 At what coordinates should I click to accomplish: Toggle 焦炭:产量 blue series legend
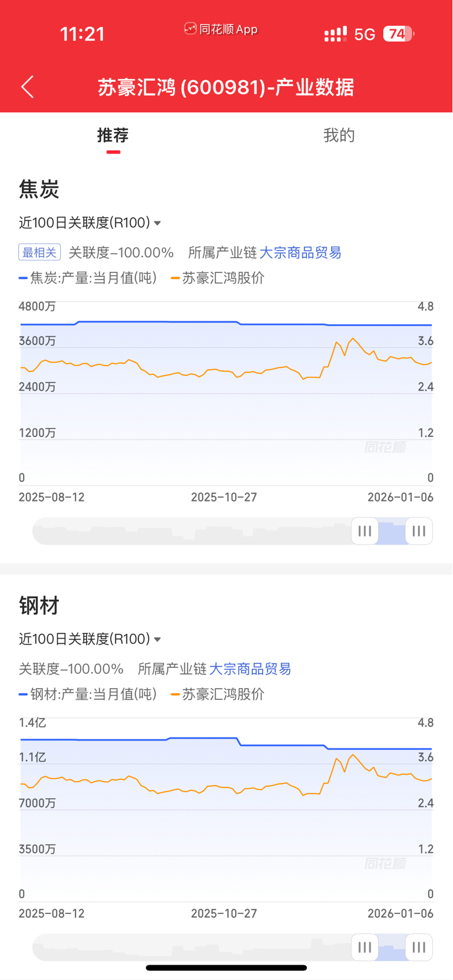[88, 278]
